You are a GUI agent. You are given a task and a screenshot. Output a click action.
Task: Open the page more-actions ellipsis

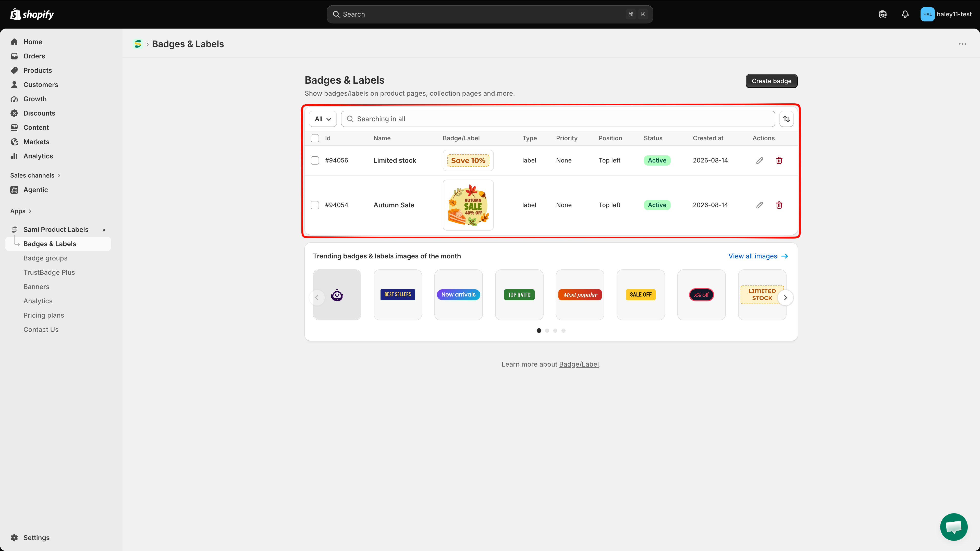[x=962, y=44]
